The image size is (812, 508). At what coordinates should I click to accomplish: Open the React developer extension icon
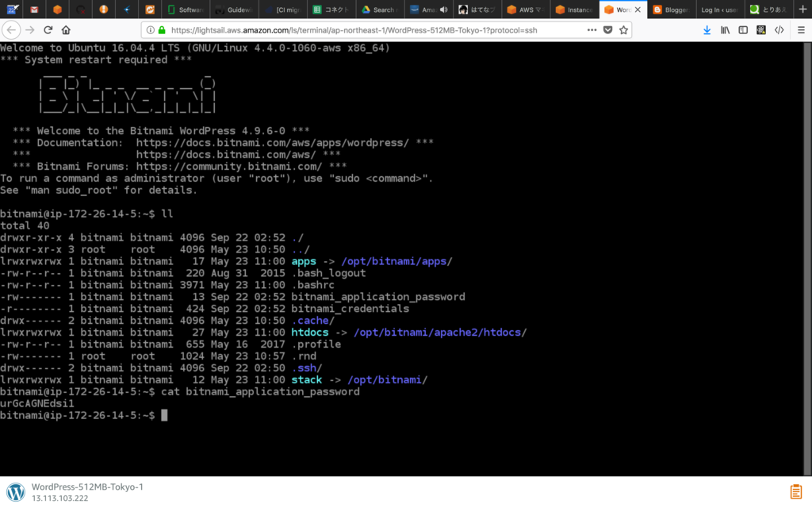pos(761,30)
